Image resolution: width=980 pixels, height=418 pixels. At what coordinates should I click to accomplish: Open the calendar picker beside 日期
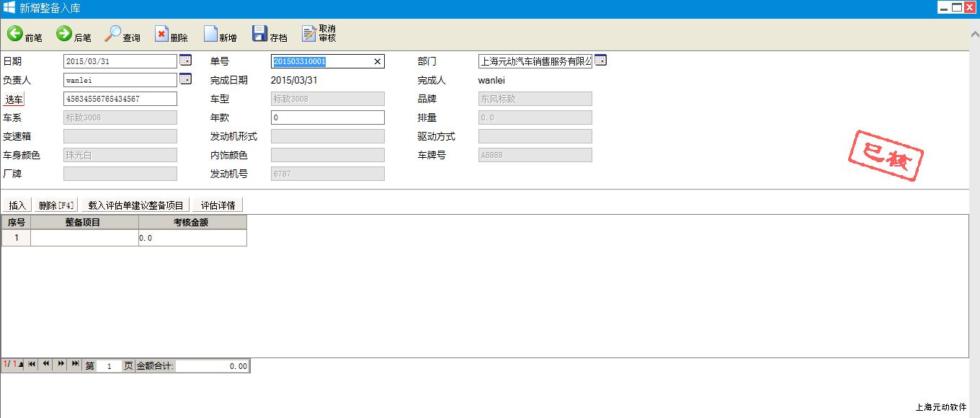185,61
